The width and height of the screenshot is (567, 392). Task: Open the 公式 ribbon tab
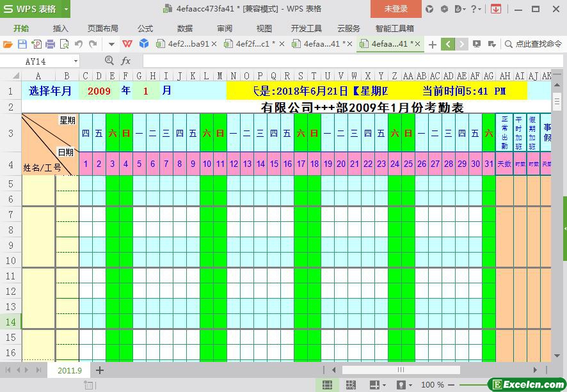[145, 28]
